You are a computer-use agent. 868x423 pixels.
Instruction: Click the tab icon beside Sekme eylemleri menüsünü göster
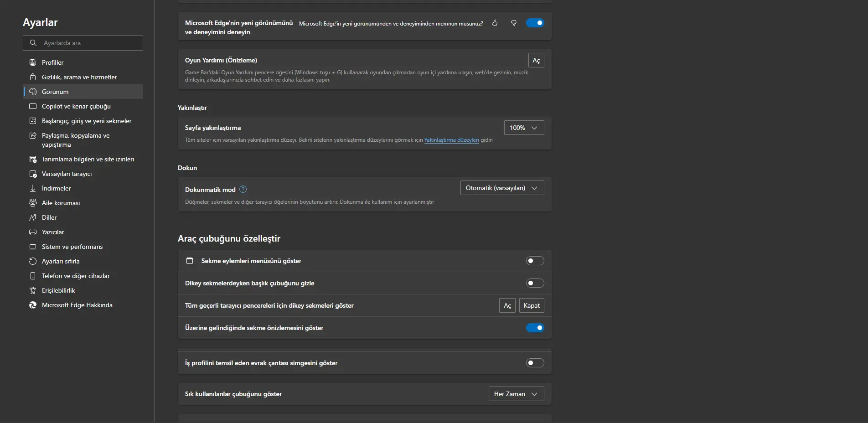[190, 261]
